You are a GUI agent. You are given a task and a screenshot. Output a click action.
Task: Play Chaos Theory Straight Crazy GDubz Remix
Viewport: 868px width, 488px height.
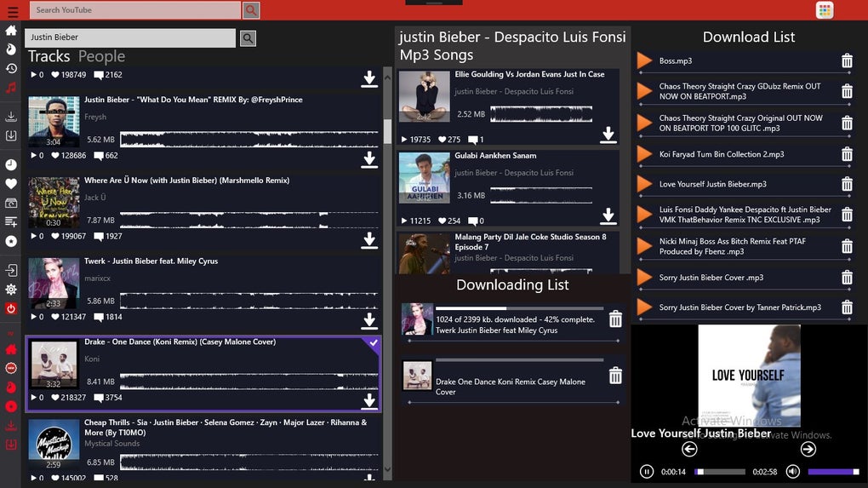point(644,91)
